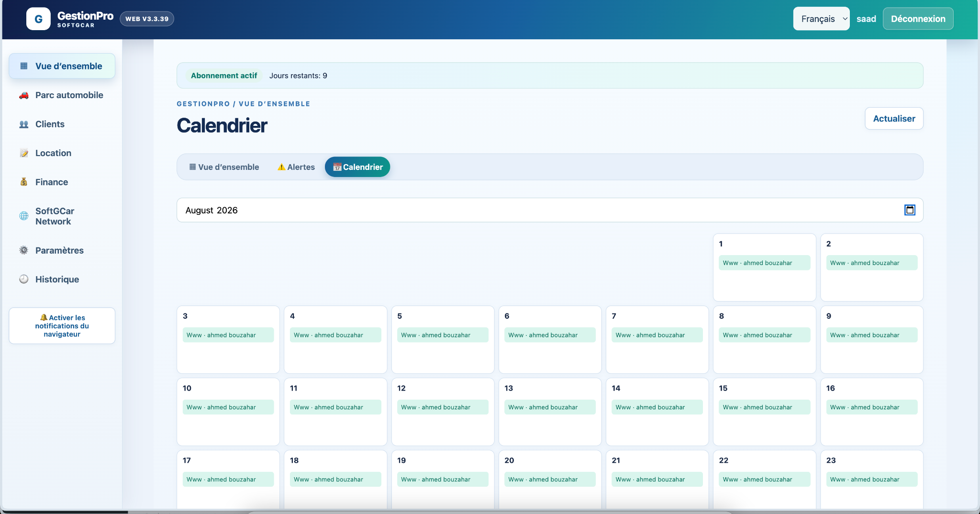Viewport: 980px width, 514px height.
Task: Select the day 9 booking entry
Action: coord(871,335)
